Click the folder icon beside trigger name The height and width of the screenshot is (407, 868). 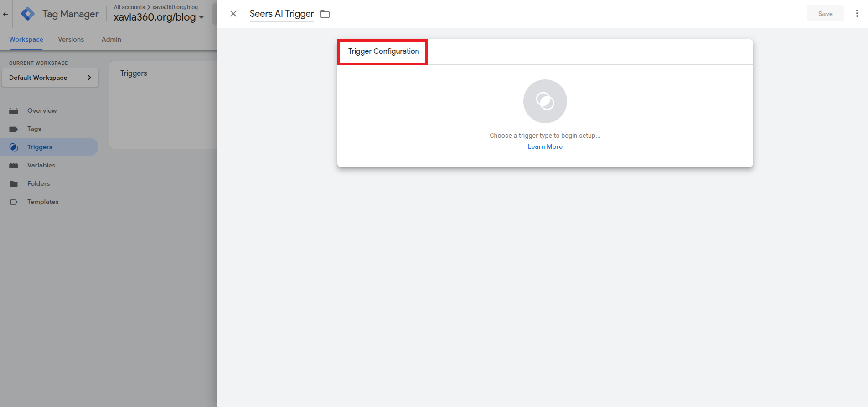tap(325, 14)
